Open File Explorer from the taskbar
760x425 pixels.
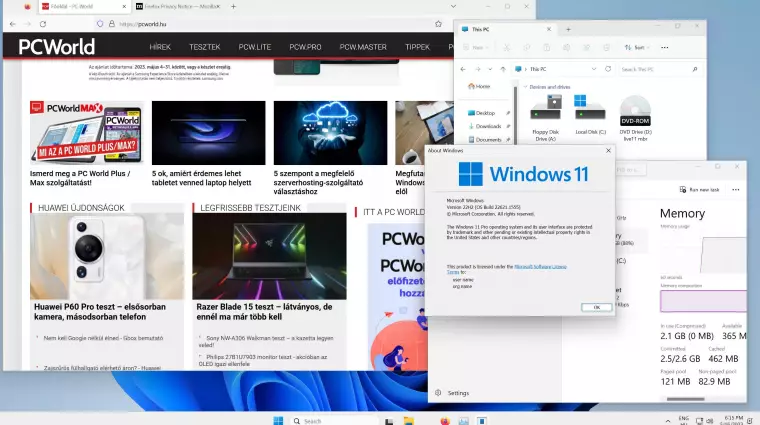pyautogui.click(x=409, y=421)
